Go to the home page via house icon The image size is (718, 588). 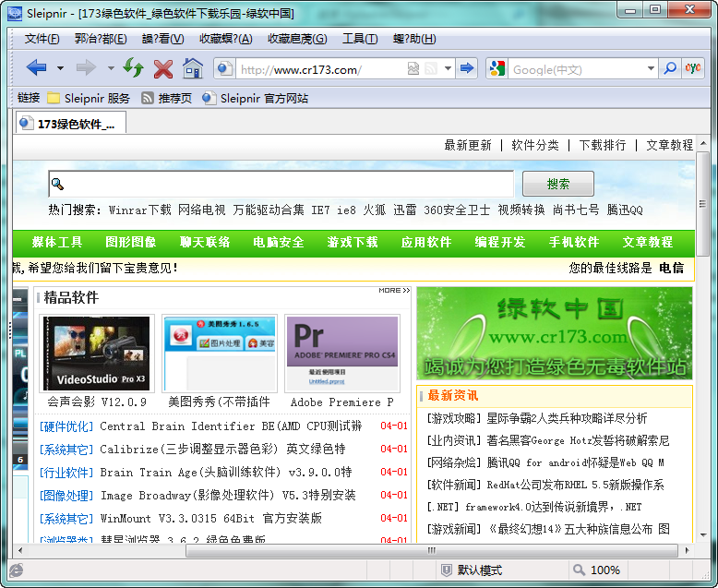tap(193, 67)
